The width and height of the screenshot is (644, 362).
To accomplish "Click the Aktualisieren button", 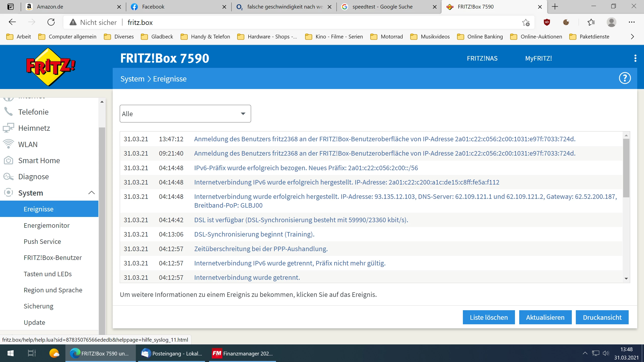I will pyautogui.click(x=545, y=317).
